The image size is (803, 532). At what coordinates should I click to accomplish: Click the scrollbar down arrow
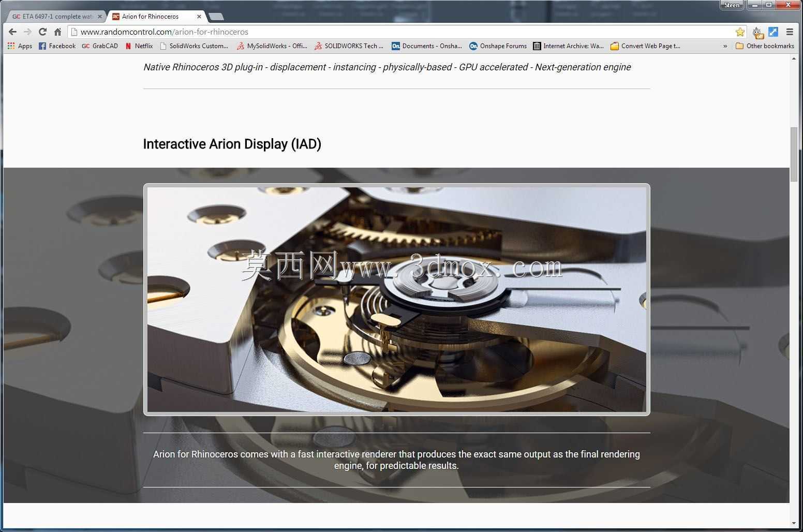coord(794,523)
